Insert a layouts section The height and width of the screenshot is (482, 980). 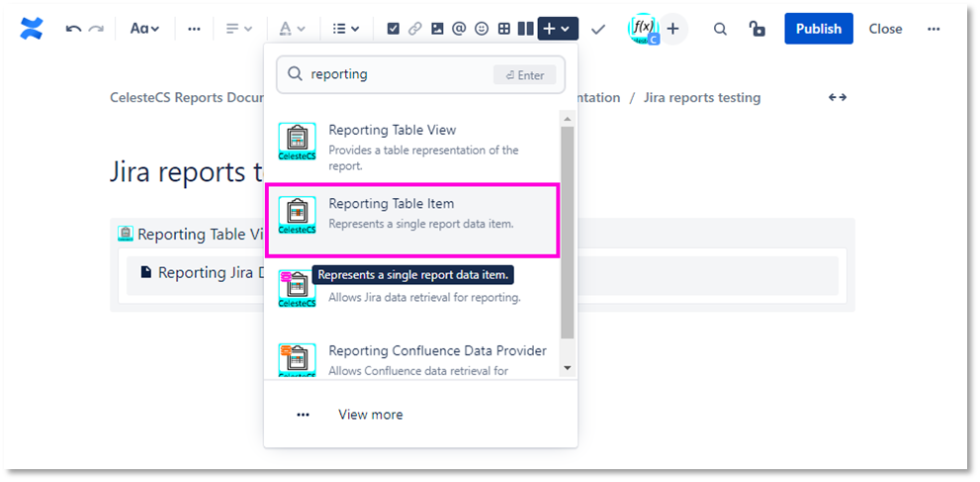(x=526, y=29)
